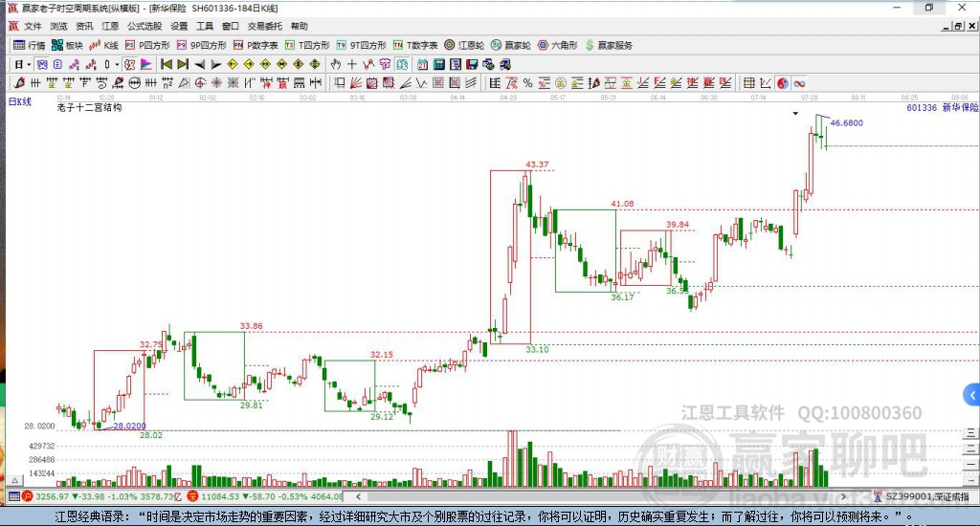
Task: Toggle the red boxed pattern icon
Action: tap(129, 64)
